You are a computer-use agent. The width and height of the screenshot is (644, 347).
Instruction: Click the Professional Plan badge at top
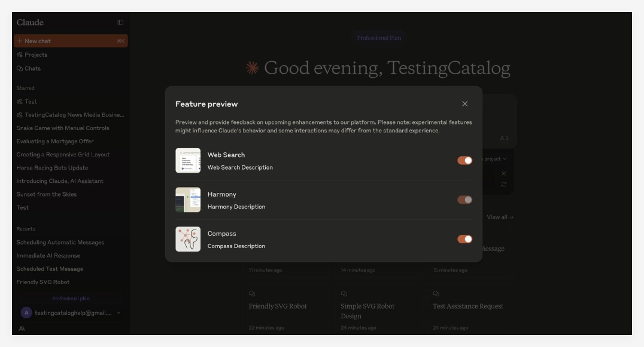click(x=379, y=38)
